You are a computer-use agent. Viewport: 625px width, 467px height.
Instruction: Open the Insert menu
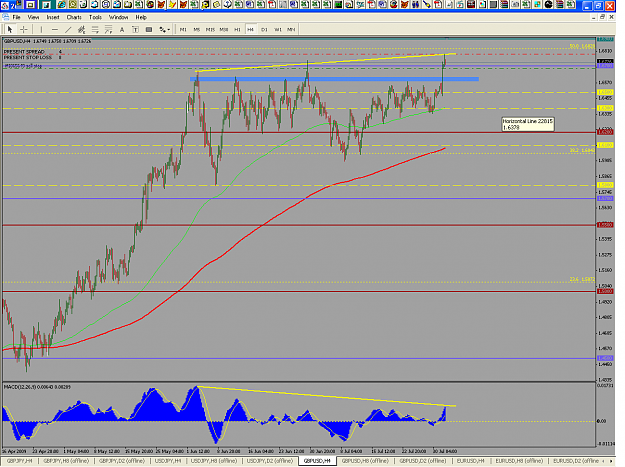click(x=53, y=17)
